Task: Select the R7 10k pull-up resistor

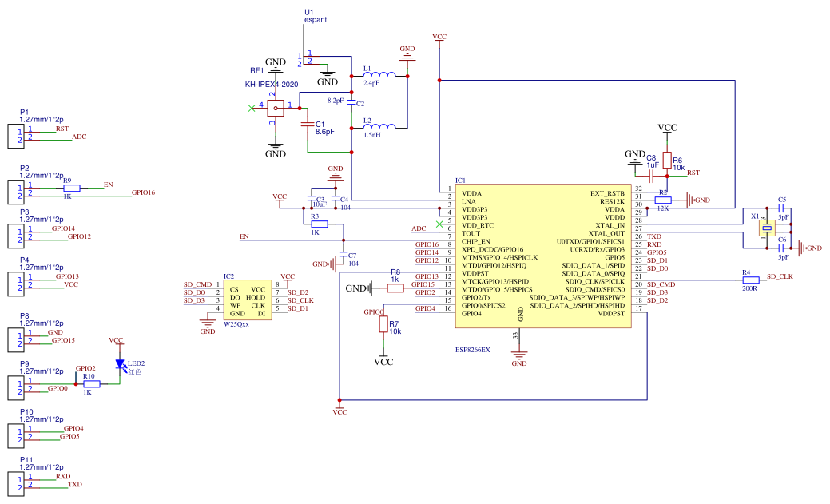Action: [383, 323]
